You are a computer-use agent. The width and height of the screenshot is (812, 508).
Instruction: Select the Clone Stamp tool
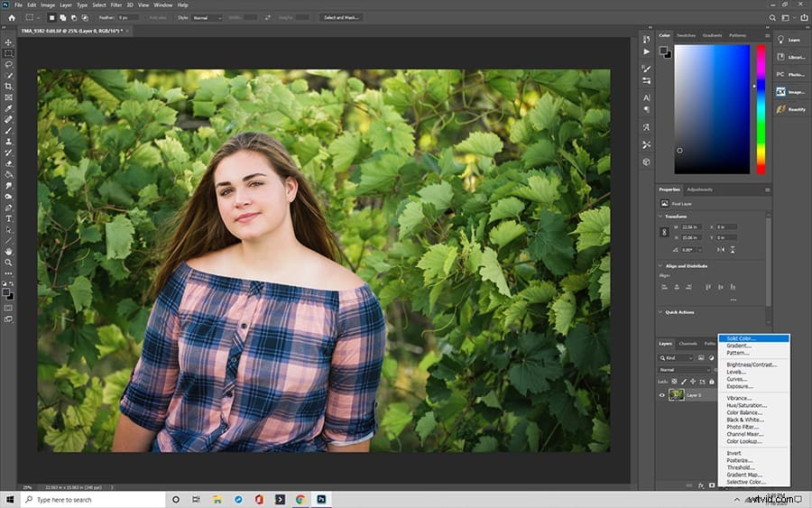pos(8,142)
